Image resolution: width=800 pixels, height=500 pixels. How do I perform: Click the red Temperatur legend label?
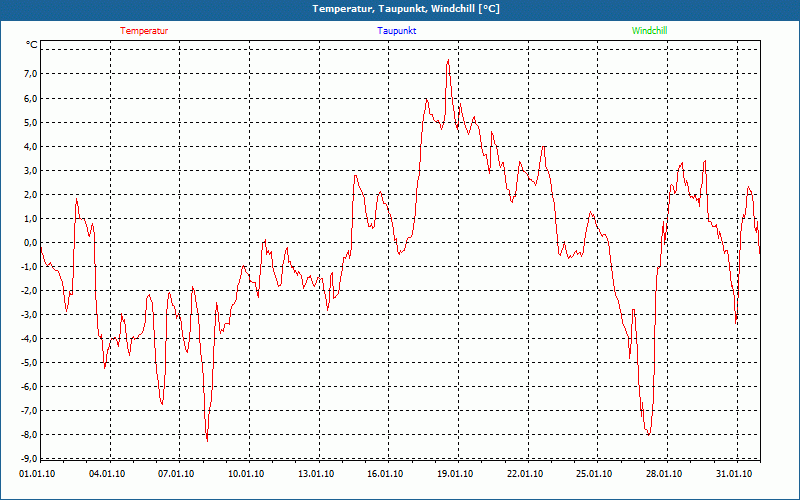click(x=144, y=31)
